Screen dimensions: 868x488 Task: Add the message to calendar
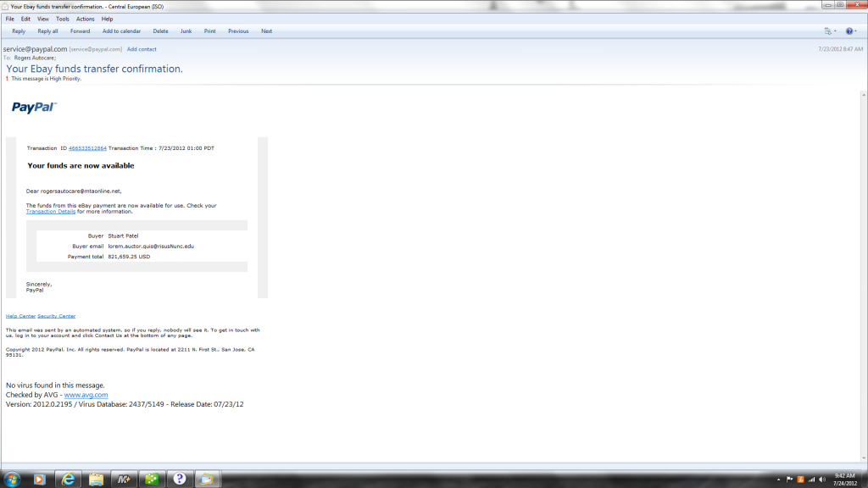click(x=121, y=31)
